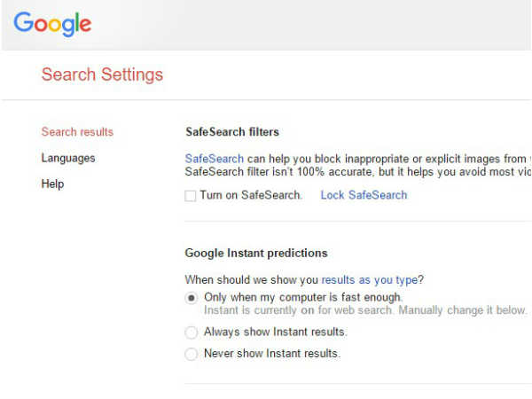Tick the Turn on SafeSearch checkbox
The height and width of the screenshot is (399, 532).
(191, 196)
